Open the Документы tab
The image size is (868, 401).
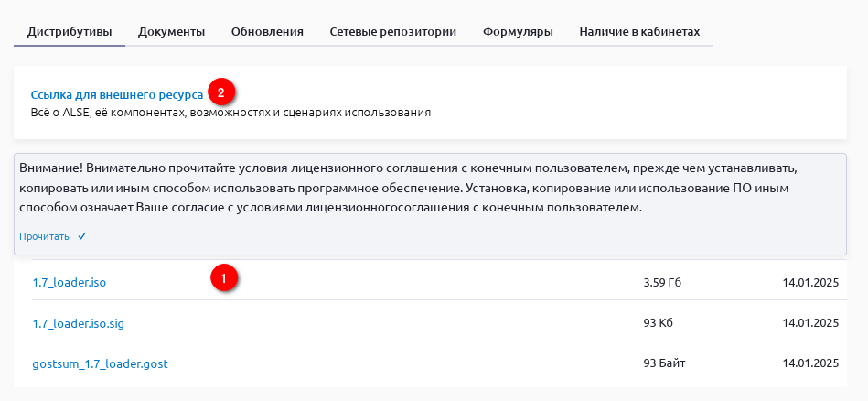point(171,32)
